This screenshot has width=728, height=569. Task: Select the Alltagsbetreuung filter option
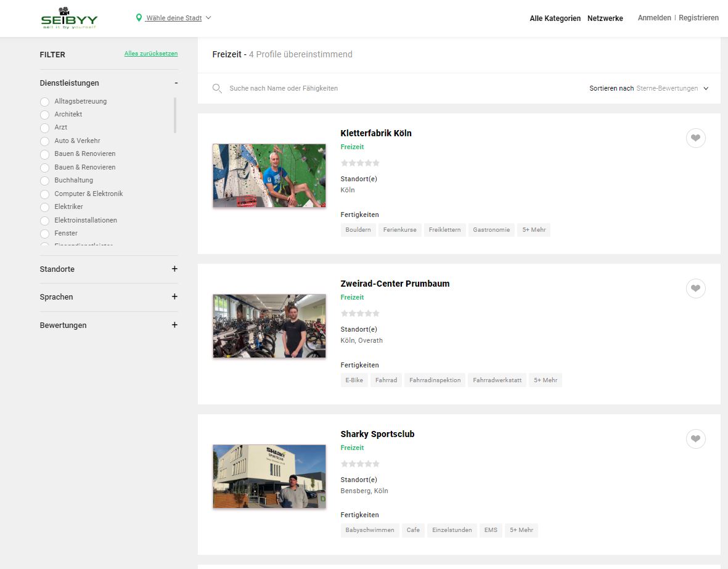(44, 102)
